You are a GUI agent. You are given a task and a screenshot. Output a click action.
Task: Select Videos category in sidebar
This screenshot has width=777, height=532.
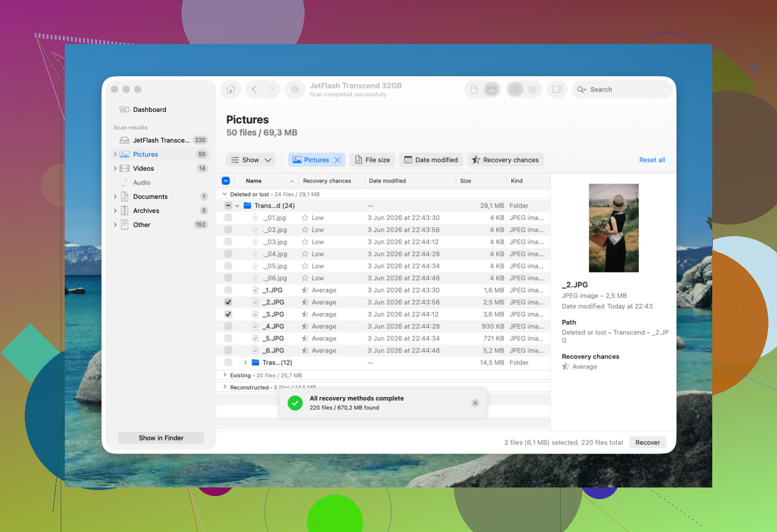[161, 168]
